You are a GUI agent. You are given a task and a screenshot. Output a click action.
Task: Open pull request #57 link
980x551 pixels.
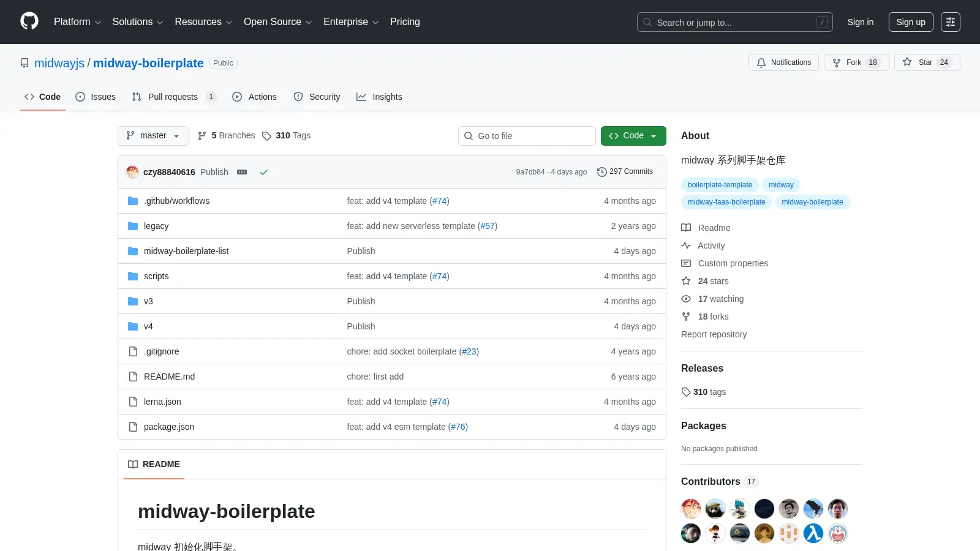tap(488, 226)
